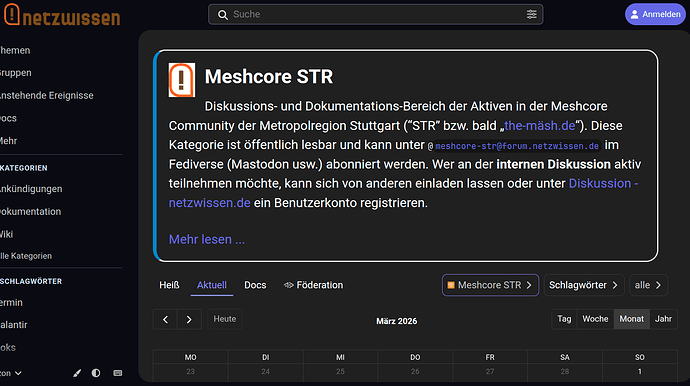690x386 pixels.
Task: Select the Monat calendar view
Action: [631, 319]
